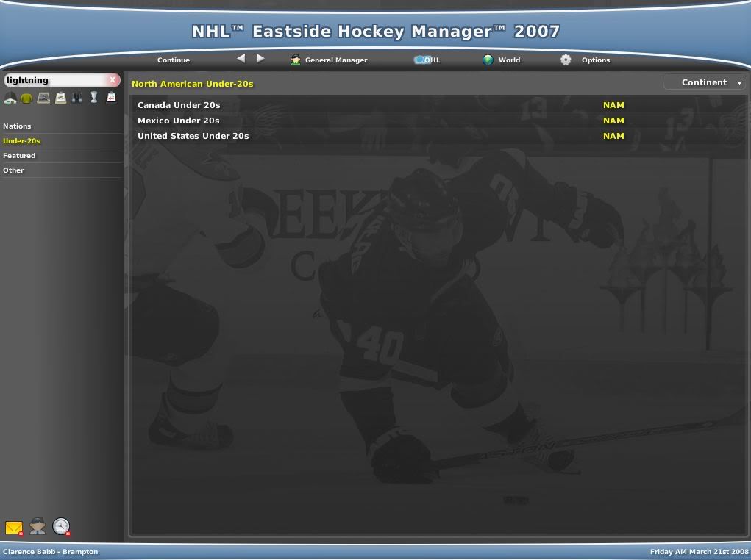Click the rink tactics board icon
Screen dimensions: 751x560
point(43,98)
